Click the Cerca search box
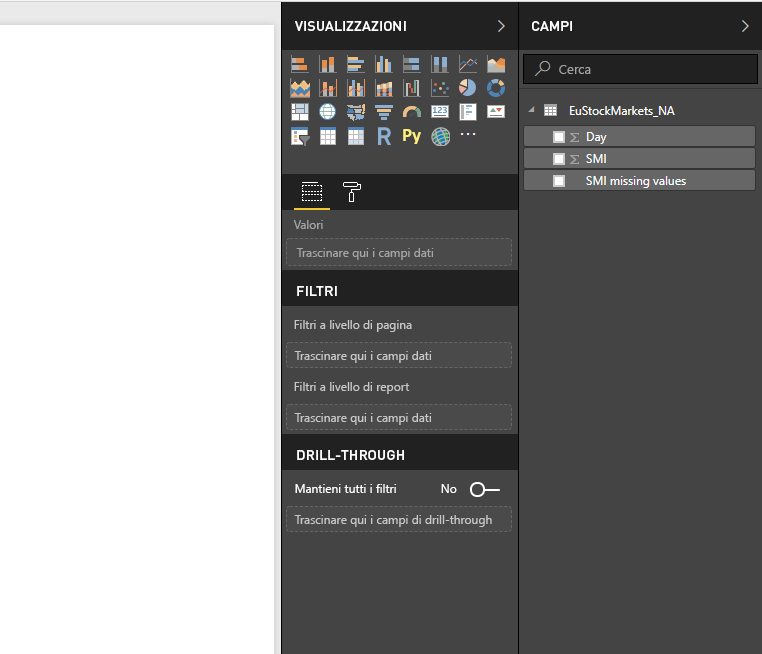This screenshot has height=654, width=762. coord(640,69)
